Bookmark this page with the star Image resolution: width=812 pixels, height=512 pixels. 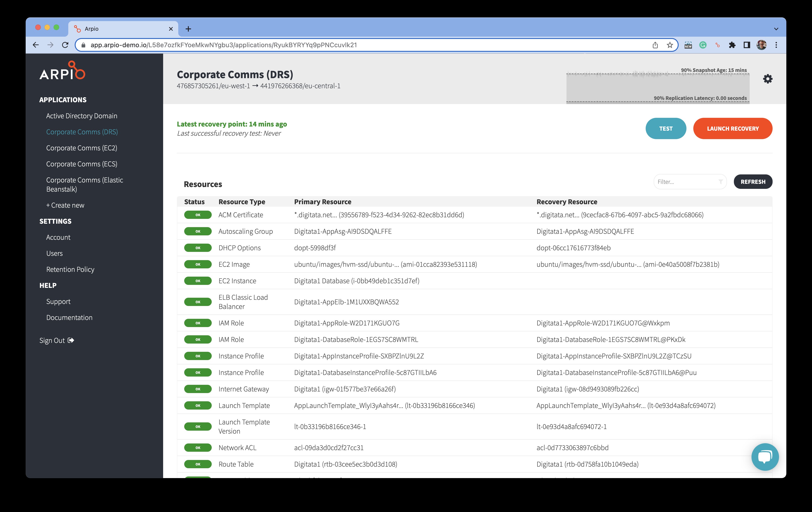click(x=670, y=45)
